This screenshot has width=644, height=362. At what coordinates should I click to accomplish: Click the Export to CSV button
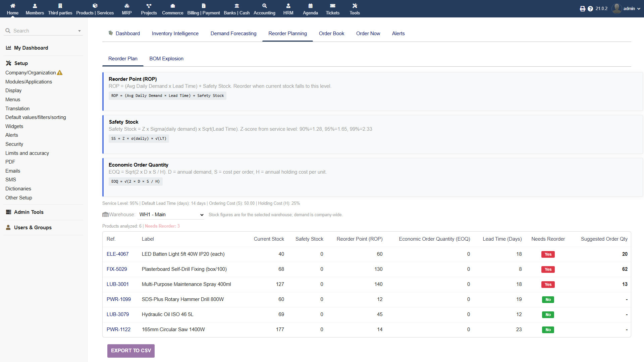tap(131, 351)
